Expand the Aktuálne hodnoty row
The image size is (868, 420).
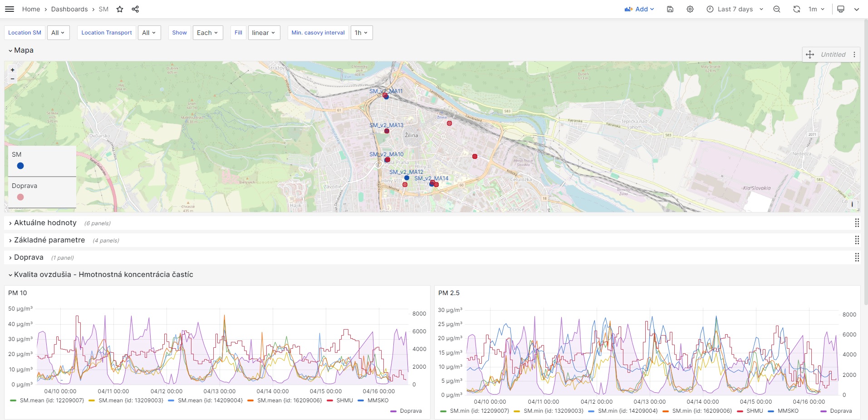(45, 223)
